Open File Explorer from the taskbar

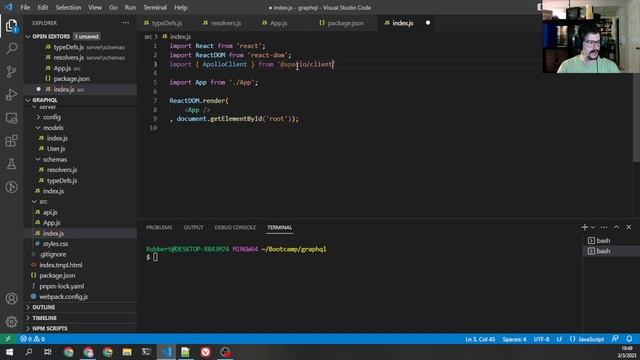coord(127,352)
